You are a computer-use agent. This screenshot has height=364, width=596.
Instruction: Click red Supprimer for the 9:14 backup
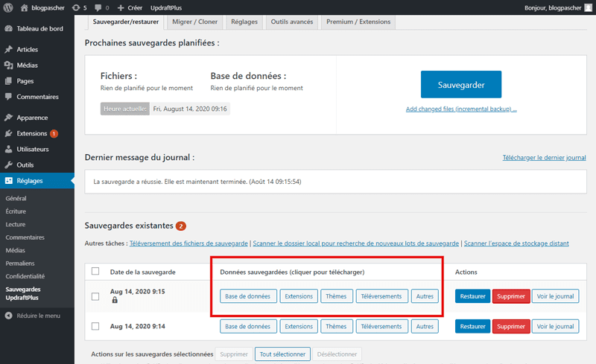tap(511, 326)
